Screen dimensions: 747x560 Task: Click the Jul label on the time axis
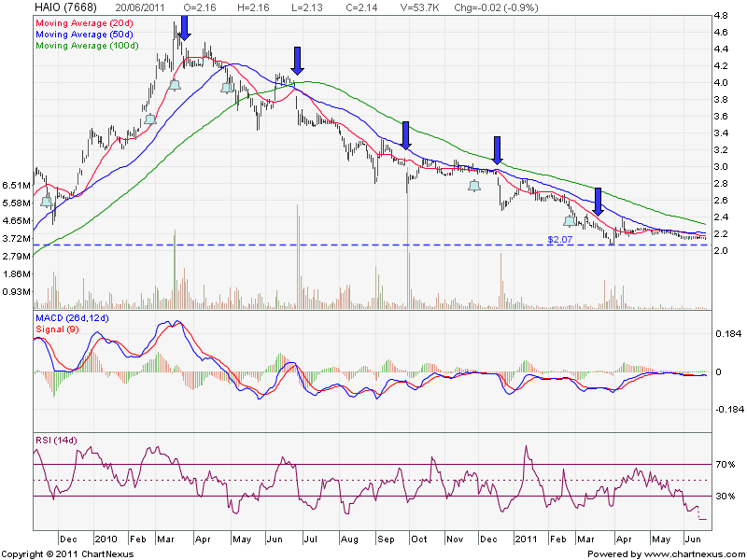[310, 539]
